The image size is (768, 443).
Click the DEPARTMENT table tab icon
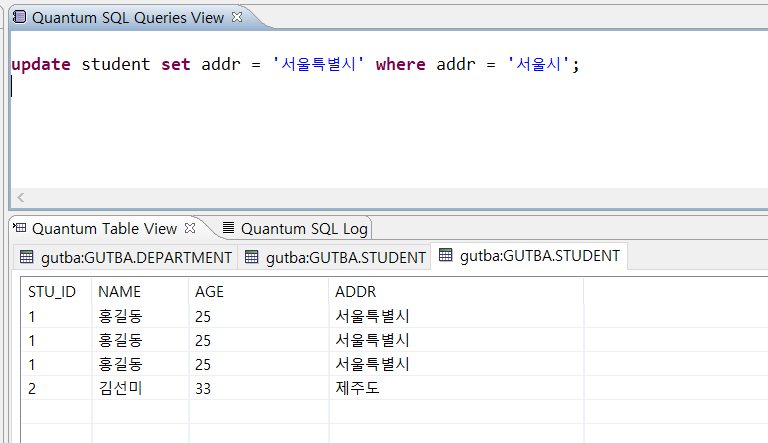(26, 257)
